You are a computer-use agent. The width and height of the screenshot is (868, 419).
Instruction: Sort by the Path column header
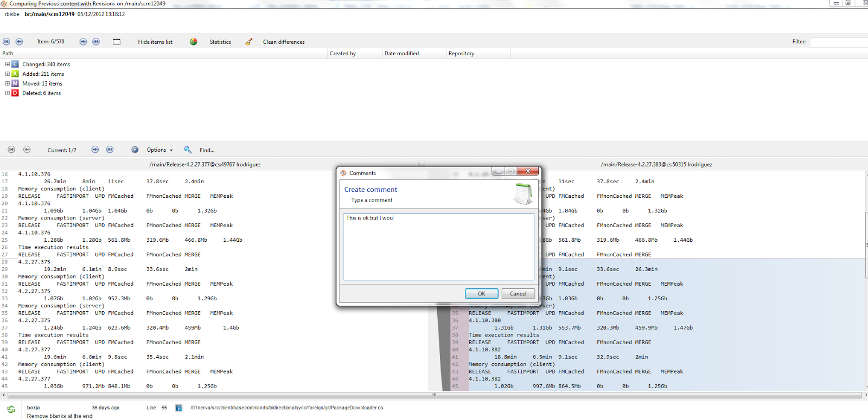click(x=164, y=53)
